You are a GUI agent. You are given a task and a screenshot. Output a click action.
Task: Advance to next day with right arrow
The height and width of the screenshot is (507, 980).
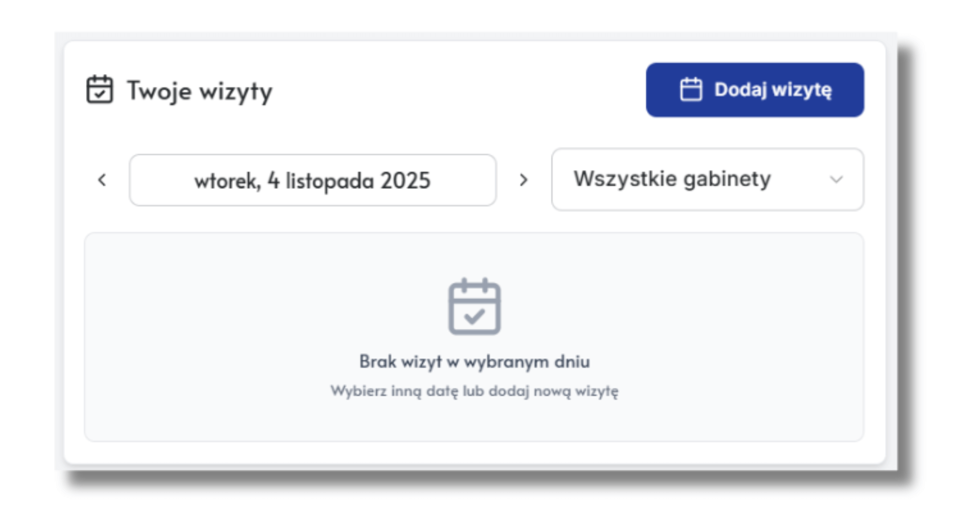tap(523, 180)
